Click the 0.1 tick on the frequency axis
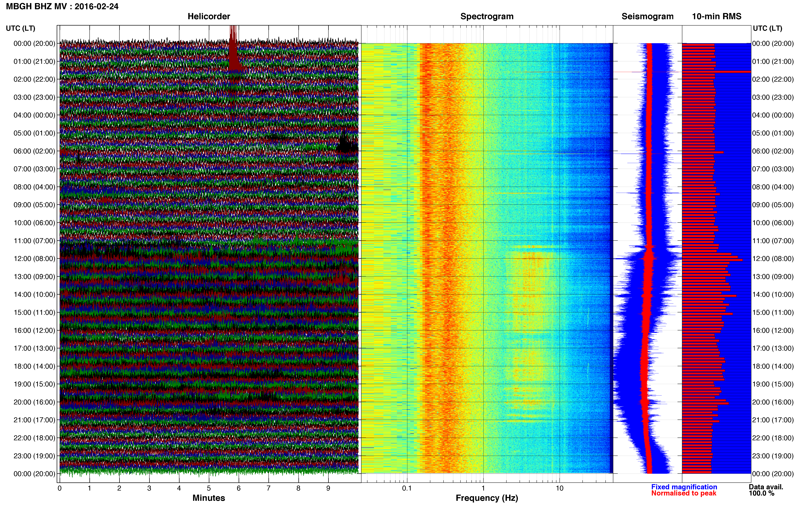Viewport: 812px width, 508px height. pyautogui.click(x=407, y=488)
